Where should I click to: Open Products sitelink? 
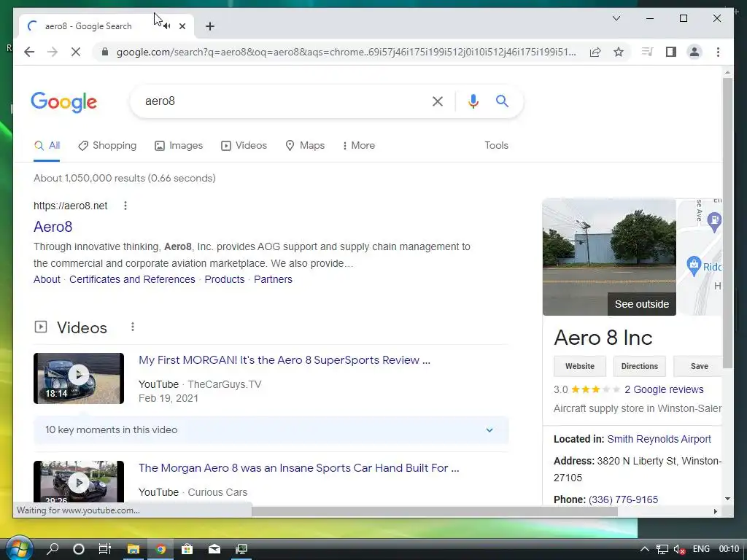coord(225,279)
